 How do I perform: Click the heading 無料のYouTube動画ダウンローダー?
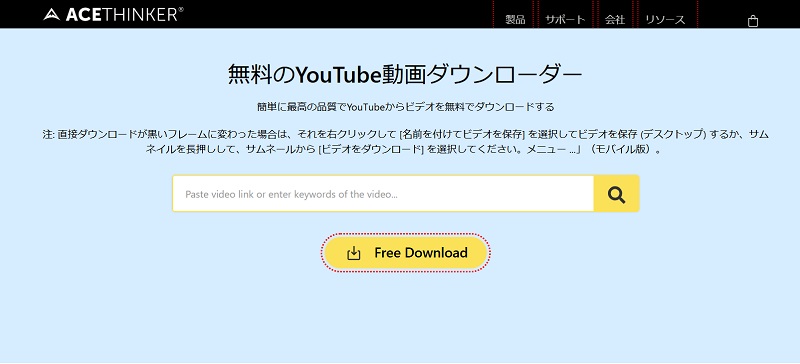point(405,76)
